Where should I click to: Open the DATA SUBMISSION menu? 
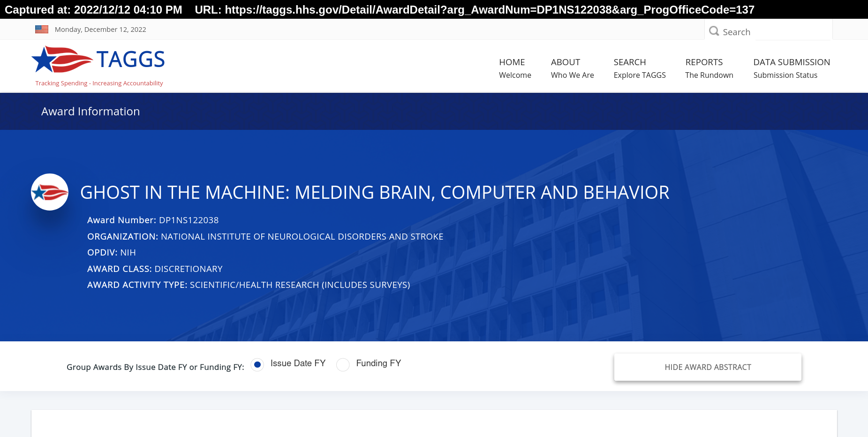click(792, 68)
